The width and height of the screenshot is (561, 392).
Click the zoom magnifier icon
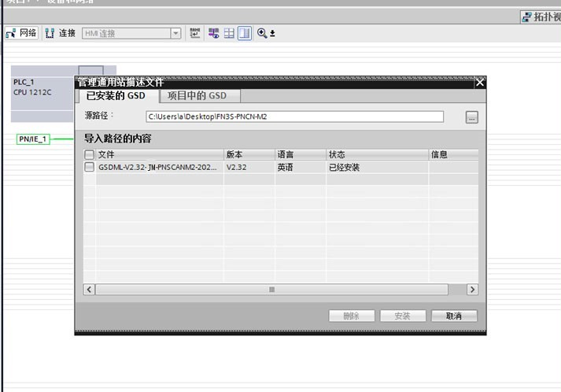coord(261,33)
